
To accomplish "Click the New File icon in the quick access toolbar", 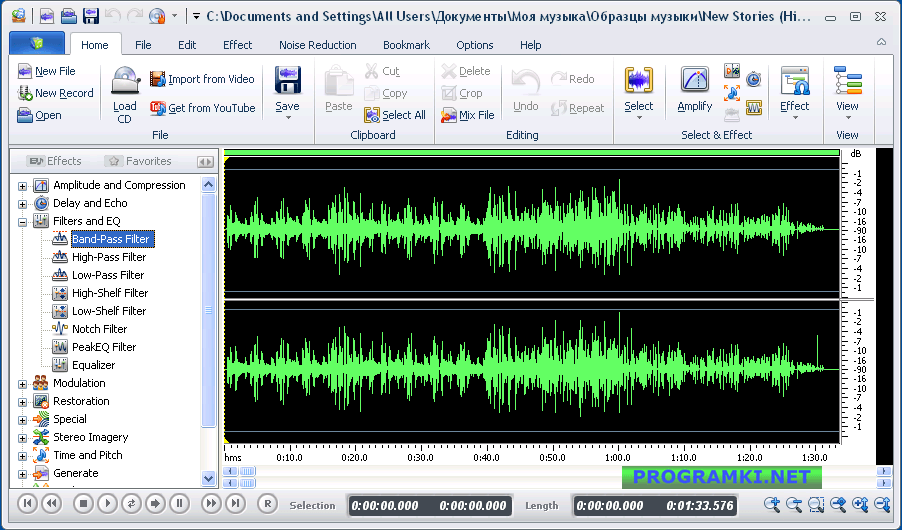I will pyautogui.click(x=47, y=16).
